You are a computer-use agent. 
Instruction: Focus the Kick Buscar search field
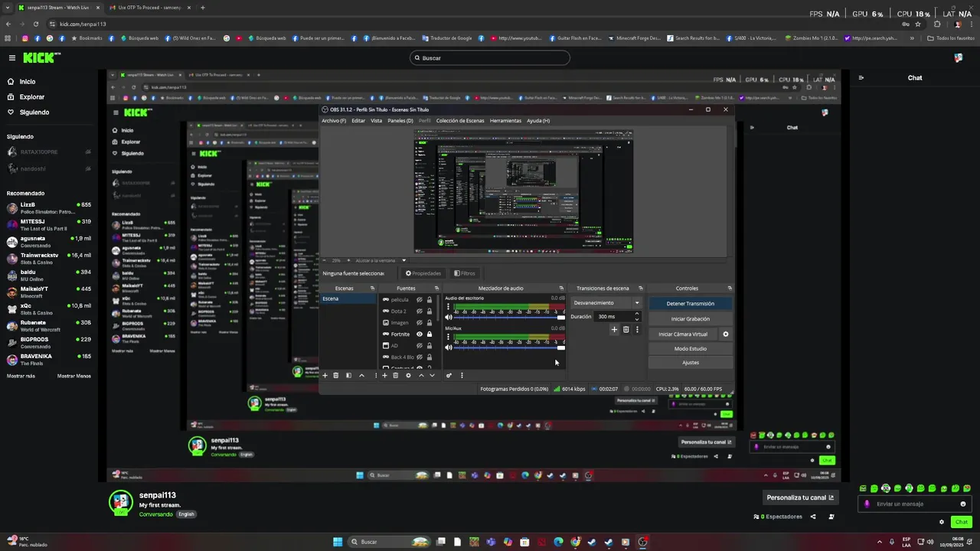tap(490, 57)
